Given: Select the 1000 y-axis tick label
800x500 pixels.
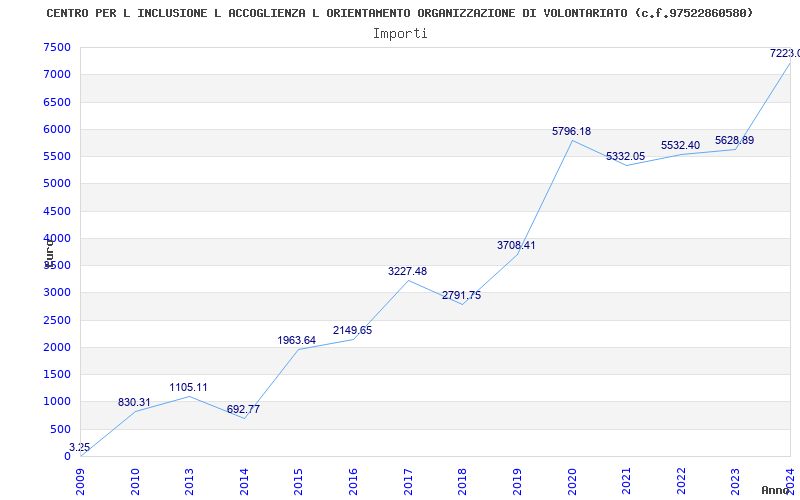Looking at the screenshot, I should (x=57, y=402).
